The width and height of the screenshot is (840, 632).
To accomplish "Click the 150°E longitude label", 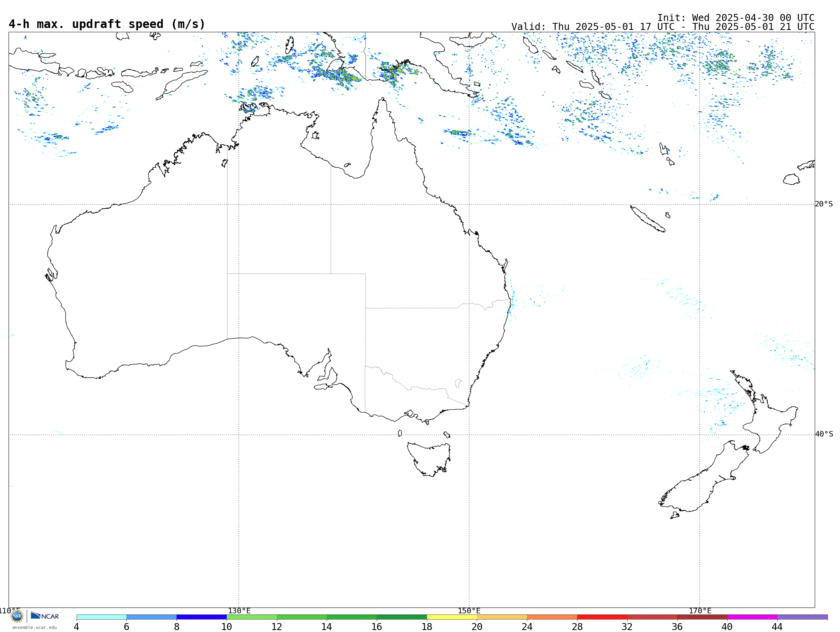I will (x=469, y=611).
